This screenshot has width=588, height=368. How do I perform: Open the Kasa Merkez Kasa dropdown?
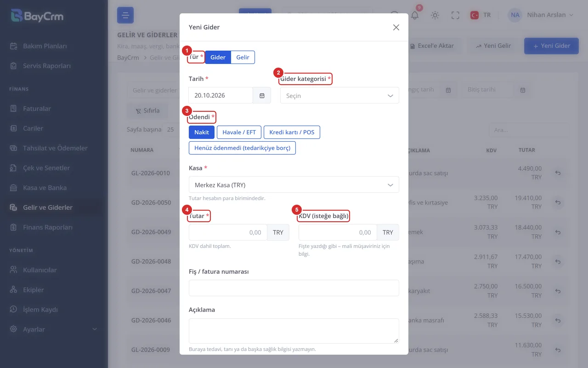pyautogui.click(x=294, y=184)
